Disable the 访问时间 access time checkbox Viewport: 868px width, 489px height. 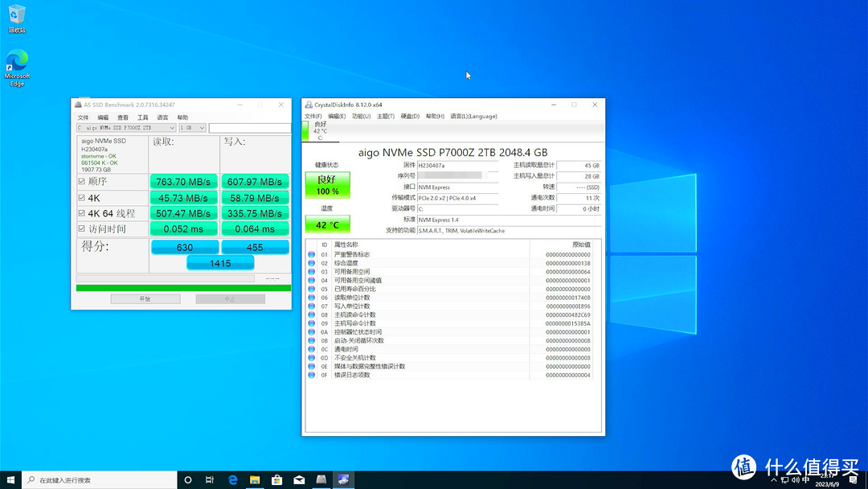pos(81,229)
